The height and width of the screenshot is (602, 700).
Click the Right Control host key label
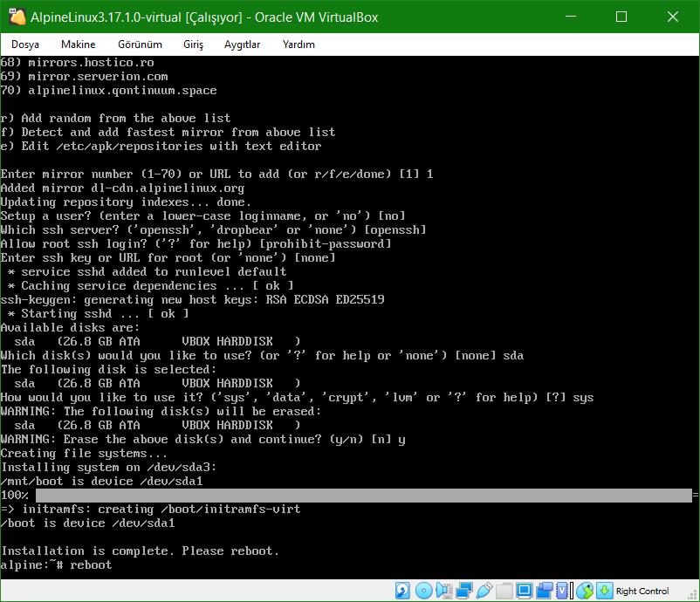point(642,591)
